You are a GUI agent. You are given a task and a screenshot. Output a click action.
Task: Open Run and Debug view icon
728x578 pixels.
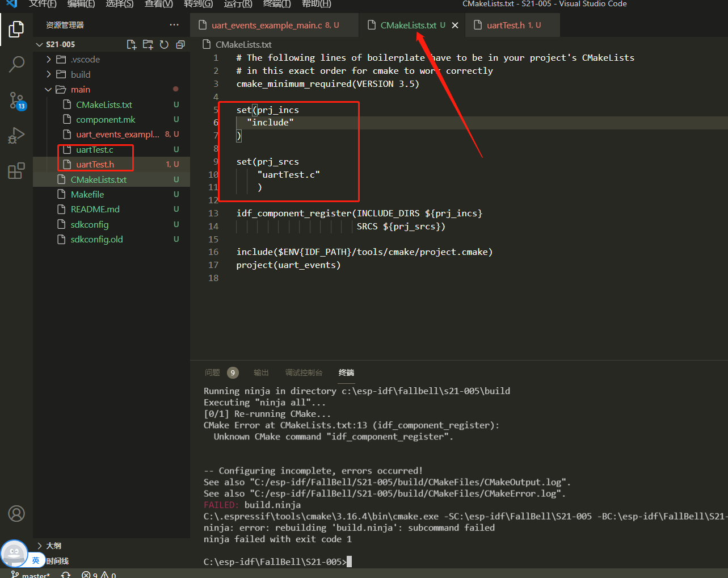16,136
